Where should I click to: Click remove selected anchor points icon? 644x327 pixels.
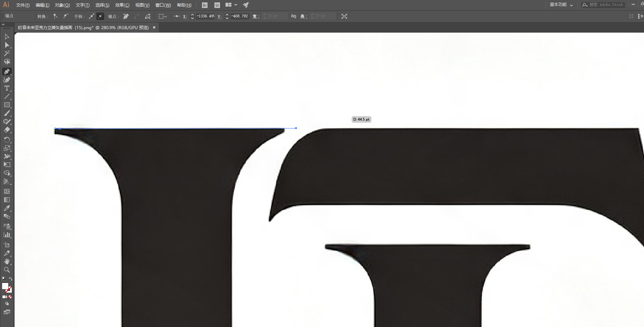(x=126, y=16)
